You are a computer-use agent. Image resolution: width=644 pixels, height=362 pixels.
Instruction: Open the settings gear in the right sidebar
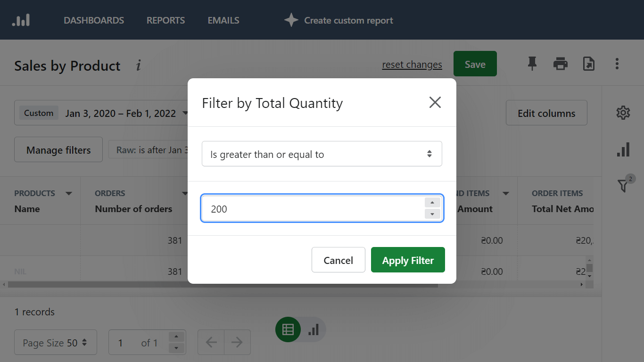[623, 113]
